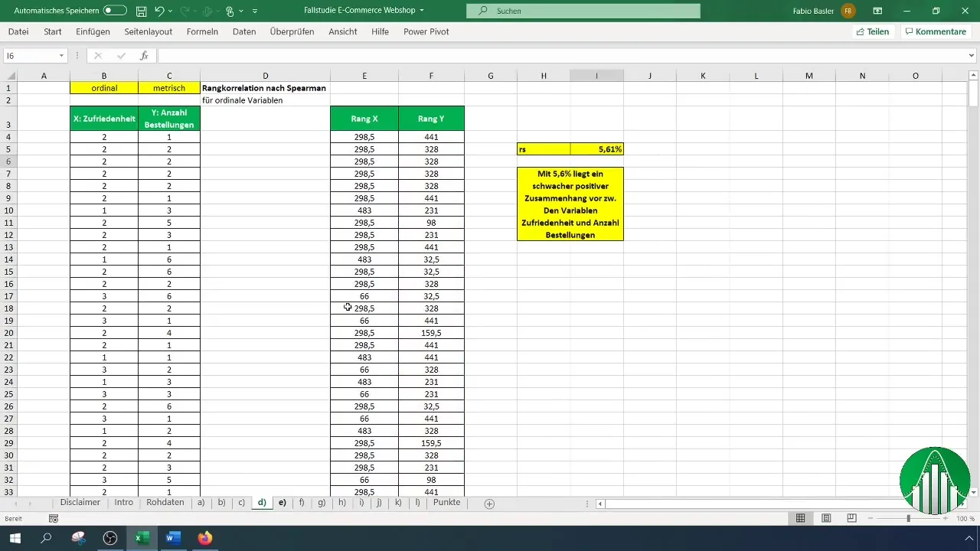
Task: Click the sheet tabs scroll-left arrow
Action: (x=16, y=504)
